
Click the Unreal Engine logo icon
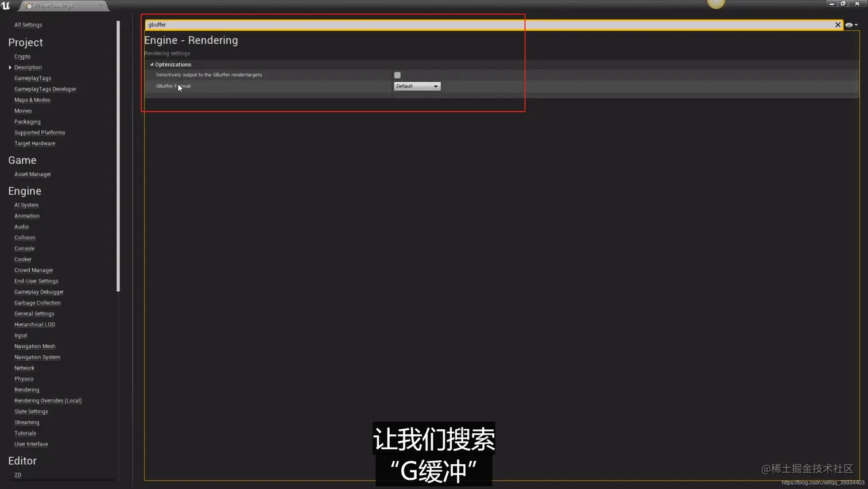(6, 5)
